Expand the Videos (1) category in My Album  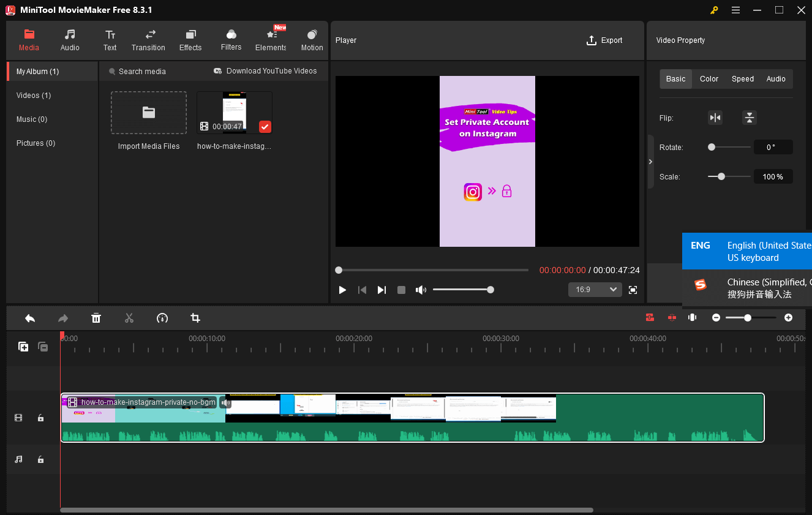pos(33,95)
